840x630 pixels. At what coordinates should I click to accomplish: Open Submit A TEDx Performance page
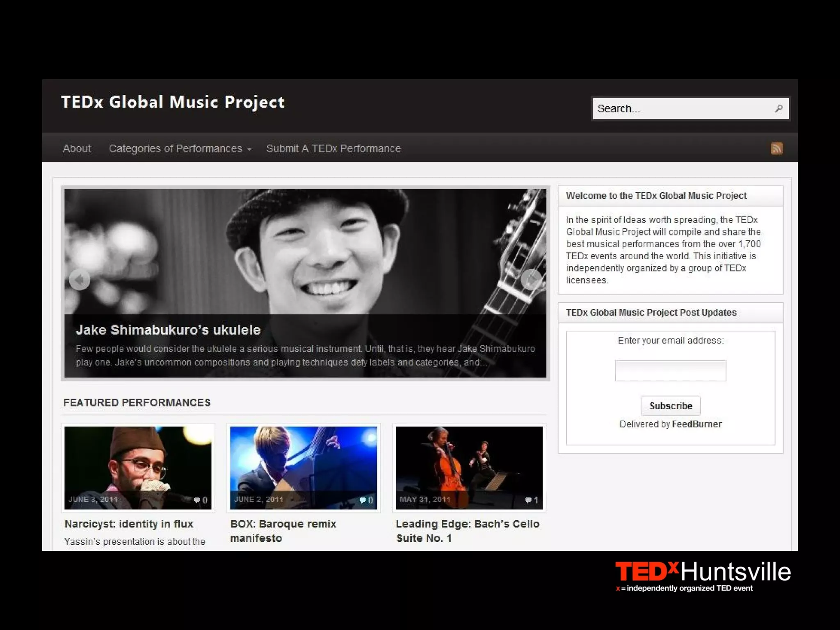(333, 148)
